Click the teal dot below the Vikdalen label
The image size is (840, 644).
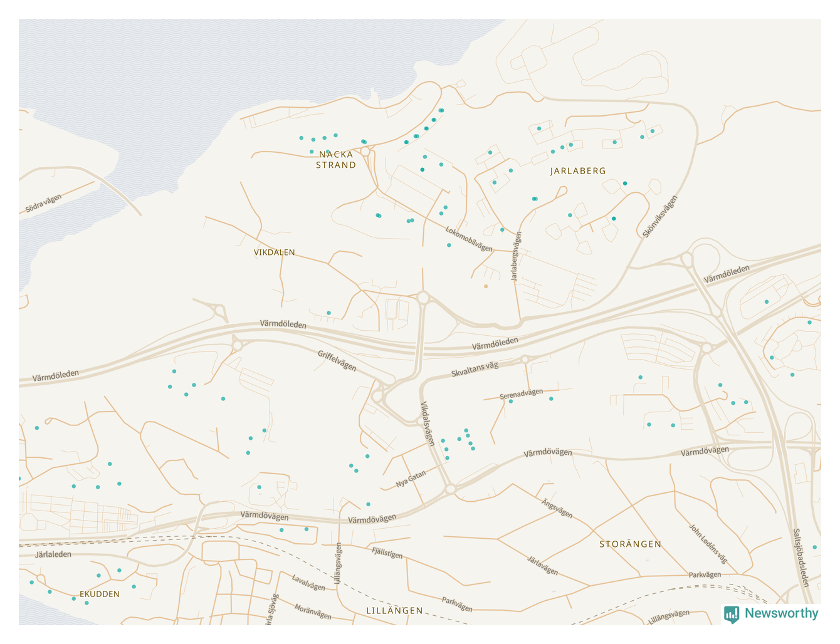point(328,313)
